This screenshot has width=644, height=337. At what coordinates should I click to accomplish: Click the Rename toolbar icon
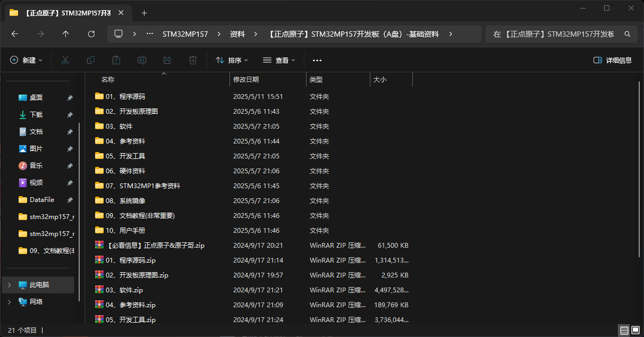click(x=142, y=60)
